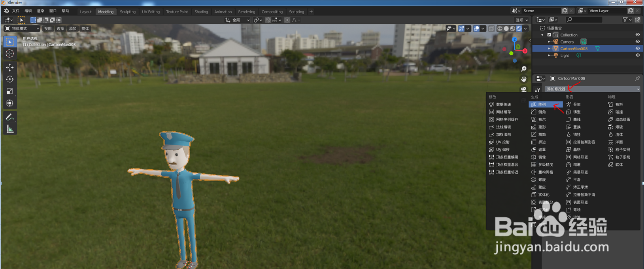Toggle snapping magnet in header
This screenshot has height=269, width=644.
(x=268, y=20)
